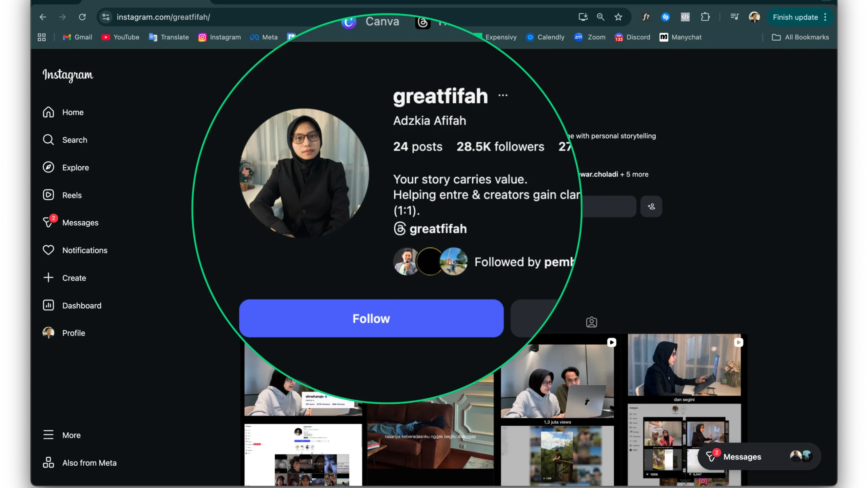Viewport: 868px width, 488px height.
Task: Open the Chrome profile avatar
Action: click(754, 17)
